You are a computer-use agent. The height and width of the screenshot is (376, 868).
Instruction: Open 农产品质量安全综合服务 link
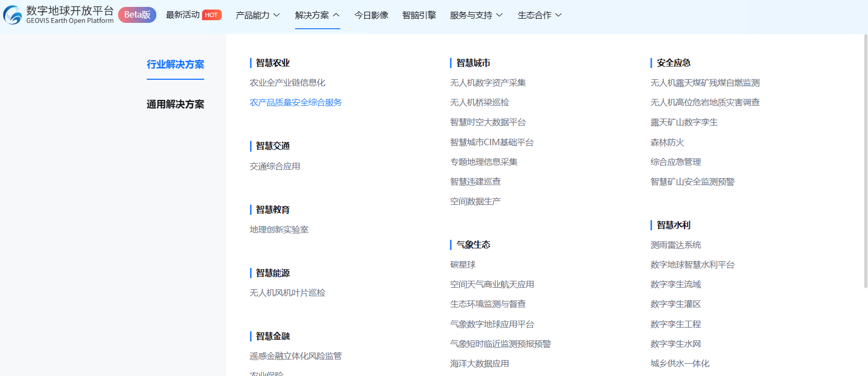[296, 103]
